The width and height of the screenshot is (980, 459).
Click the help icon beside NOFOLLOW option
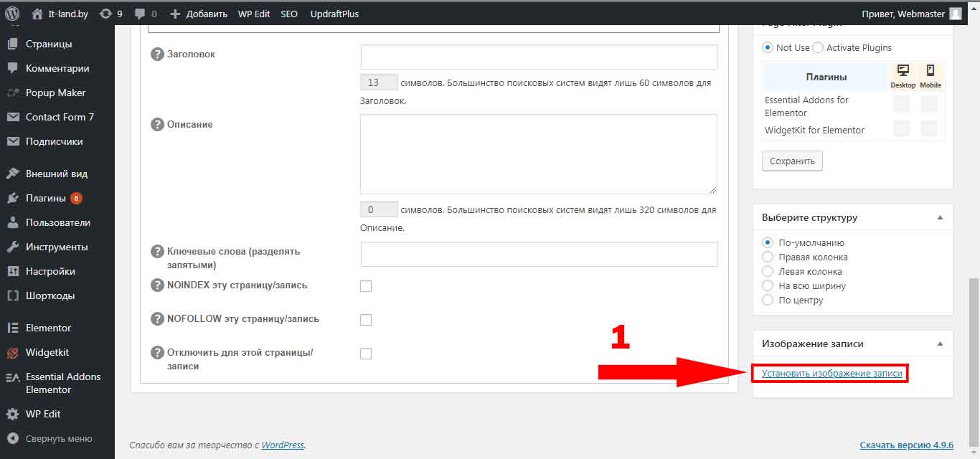[157, 319]
